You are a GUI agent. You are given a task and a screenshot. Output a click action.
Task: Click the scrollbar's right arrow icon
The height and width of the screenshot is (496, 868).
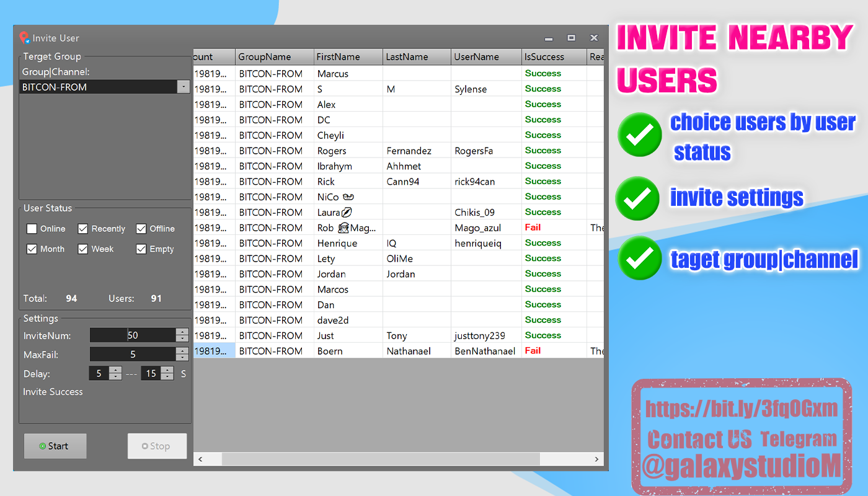596,459
